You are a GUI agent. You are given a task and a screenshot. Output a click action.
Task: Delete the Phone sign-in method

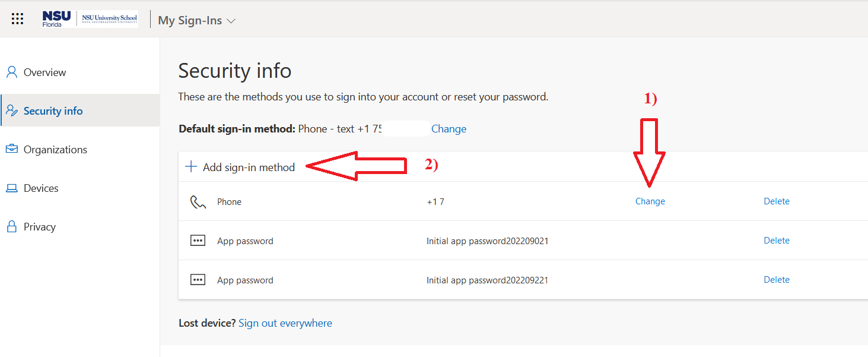[776, 201]
